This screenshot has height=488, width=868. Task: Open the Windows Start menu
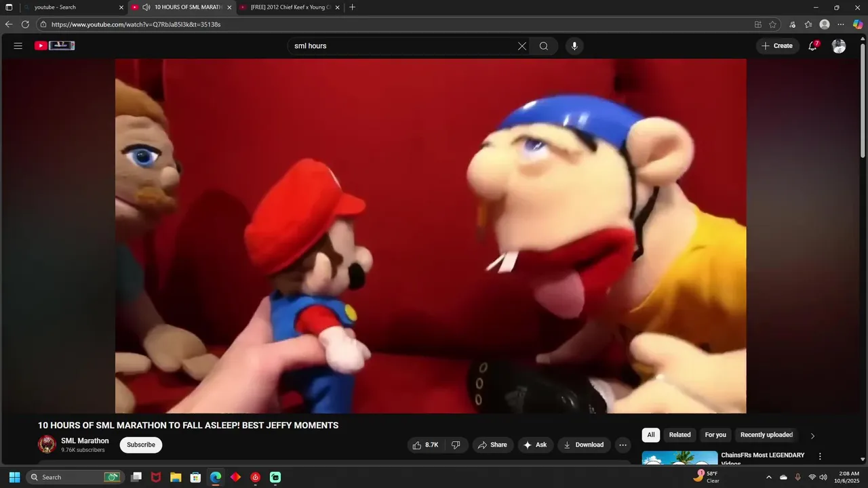(x=14, y=477)
